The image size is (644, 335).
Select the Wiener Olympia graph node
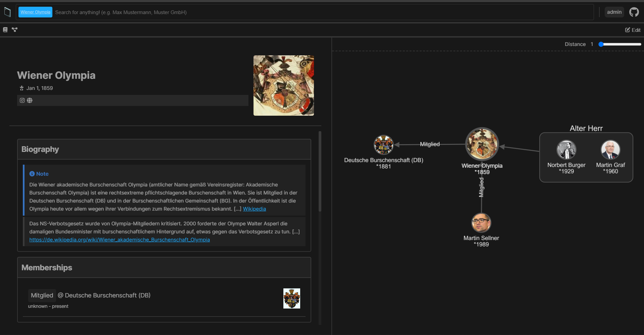click(482, 144)
